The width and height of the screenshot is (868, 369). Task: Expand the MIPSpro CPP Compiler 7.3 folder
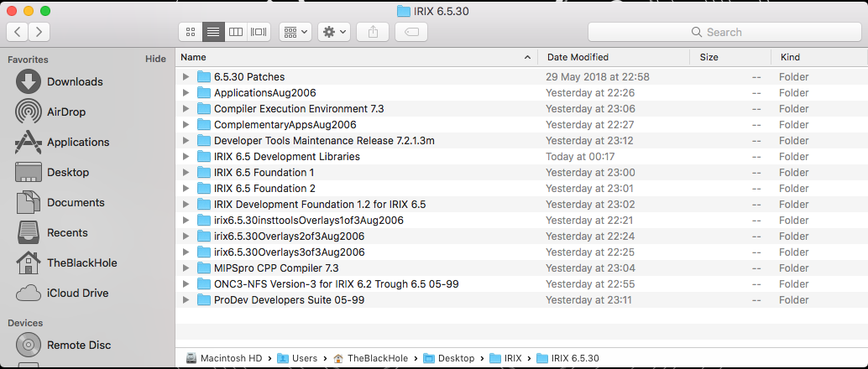click(186, 268)
